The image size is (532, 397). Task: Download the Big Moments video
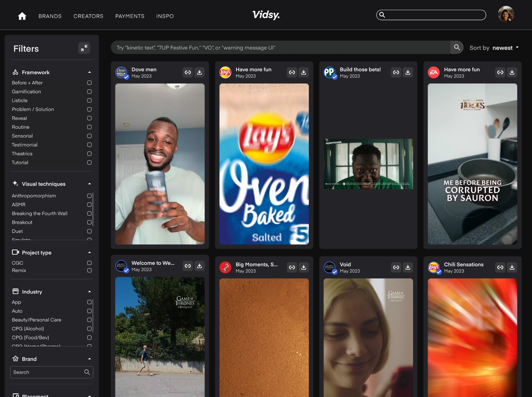304,267
